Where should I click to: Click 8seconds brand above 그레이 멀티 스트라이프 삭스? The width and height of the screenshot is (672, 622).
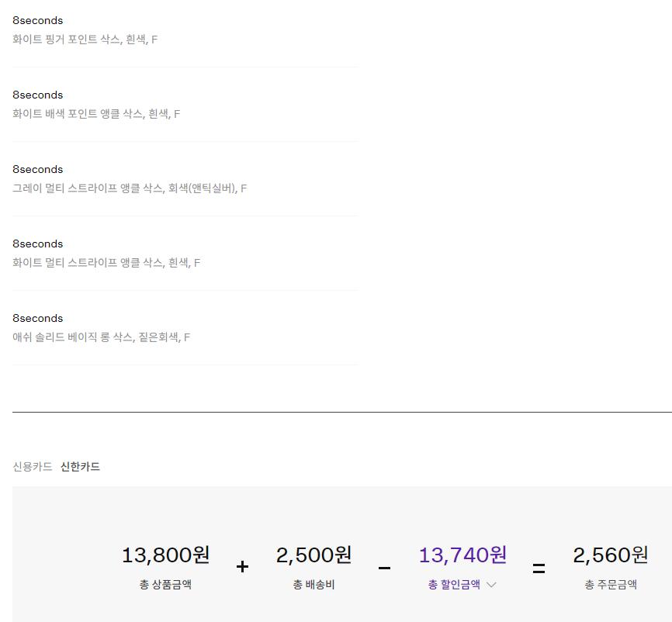(x=37, y=169)
